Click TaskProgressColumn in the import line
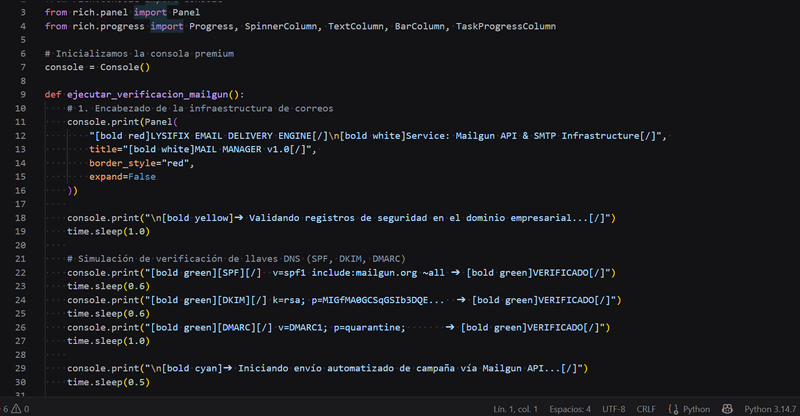The image size is (800, 416). (x=506, y=26)
